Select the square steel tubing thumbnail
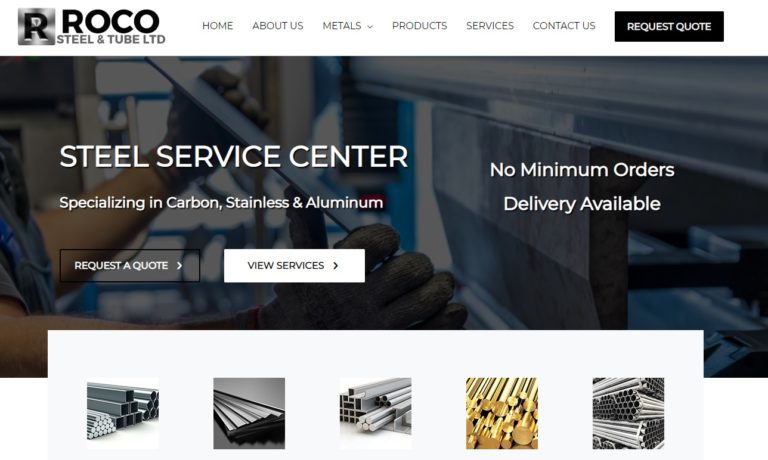 122,413
